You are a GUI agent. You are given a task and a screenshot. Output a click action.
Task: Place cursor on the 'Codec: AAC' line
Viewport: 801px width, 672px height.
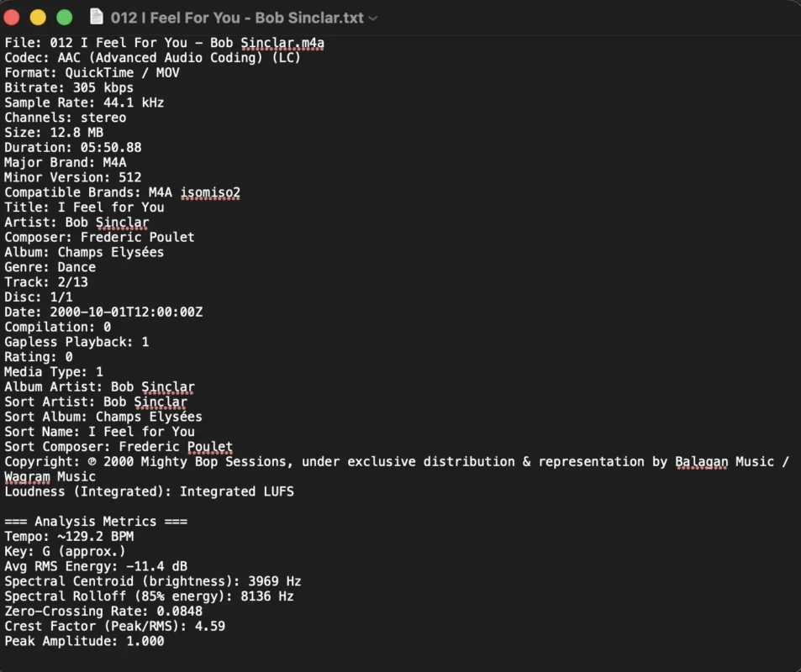pos(152,58)
